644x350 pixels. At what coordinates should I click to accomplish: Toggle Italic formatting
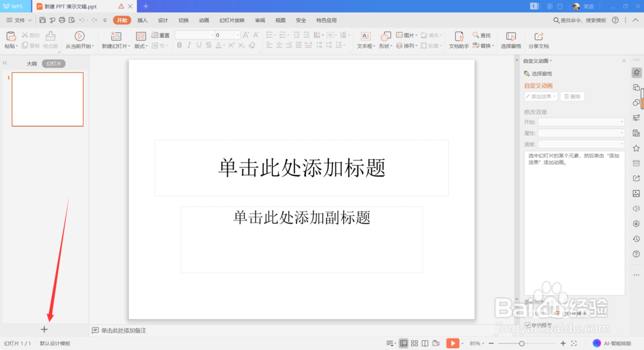(x=189, y=45)
